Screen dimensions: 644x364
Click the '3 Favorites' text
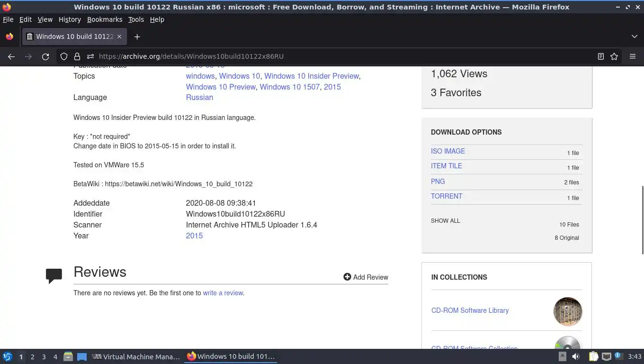tap(456, 92)
